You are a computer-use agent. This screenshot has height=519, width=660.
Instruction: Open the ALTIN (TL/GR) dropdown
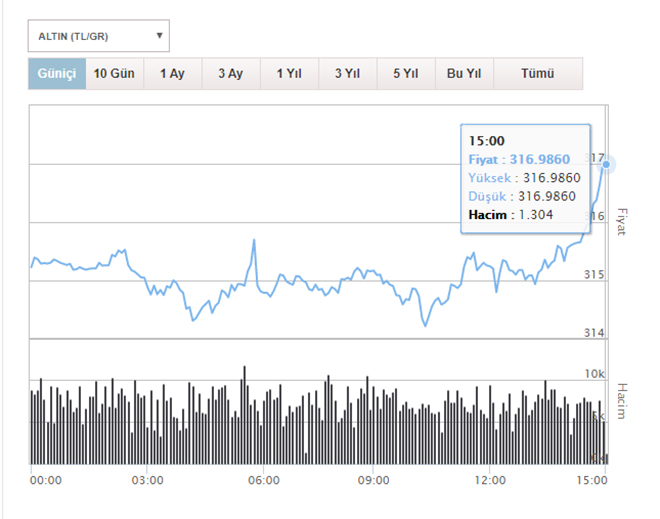(x=98, y=37)
